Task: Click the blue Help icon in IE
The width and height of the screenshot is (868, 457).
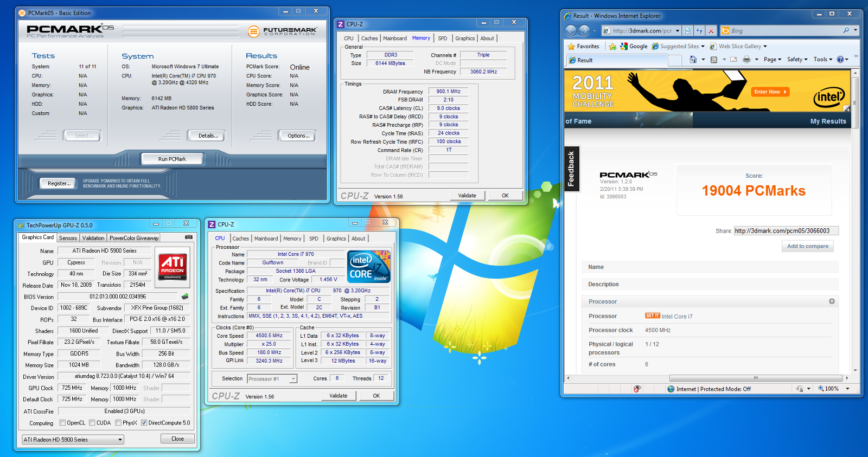Action: pyautogui.click(x=840, y=60)
